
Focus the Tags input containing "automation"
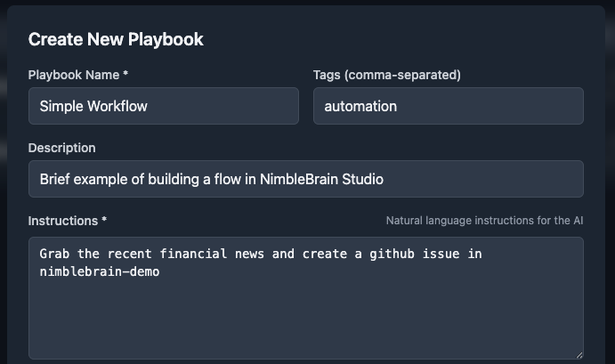coord(448,106)
